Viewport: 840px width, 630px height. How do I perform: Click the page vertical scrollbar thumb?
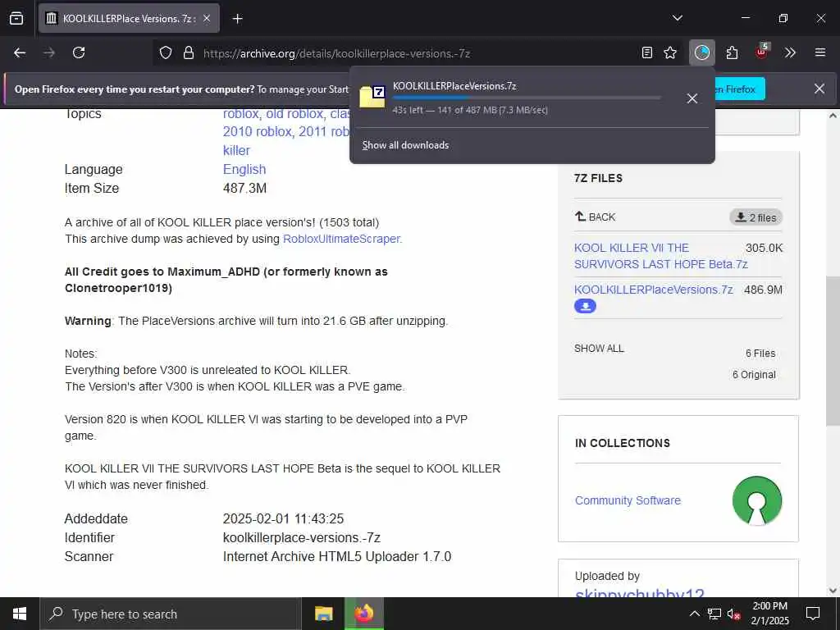point(833,351)
